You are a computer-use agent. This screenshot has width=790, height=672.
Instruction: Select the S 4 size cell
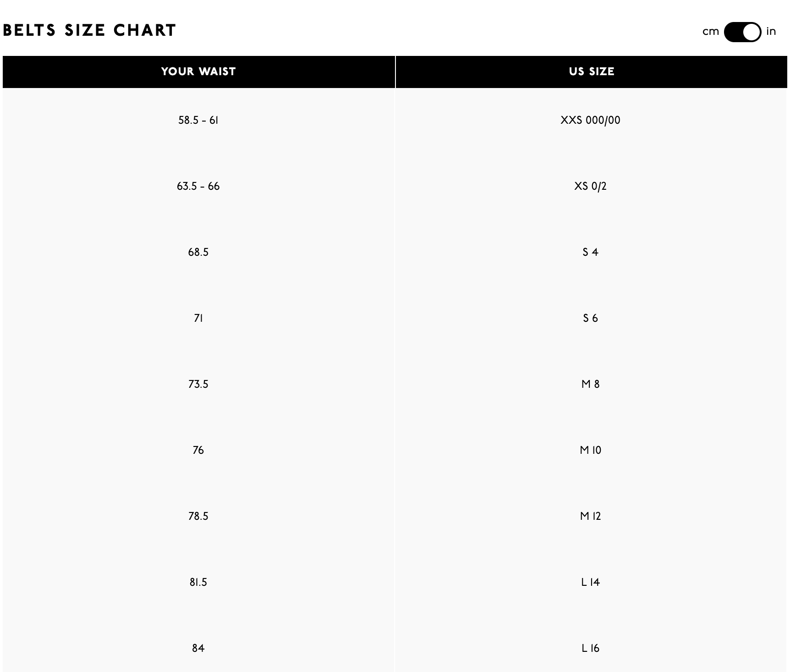(590, 252)
